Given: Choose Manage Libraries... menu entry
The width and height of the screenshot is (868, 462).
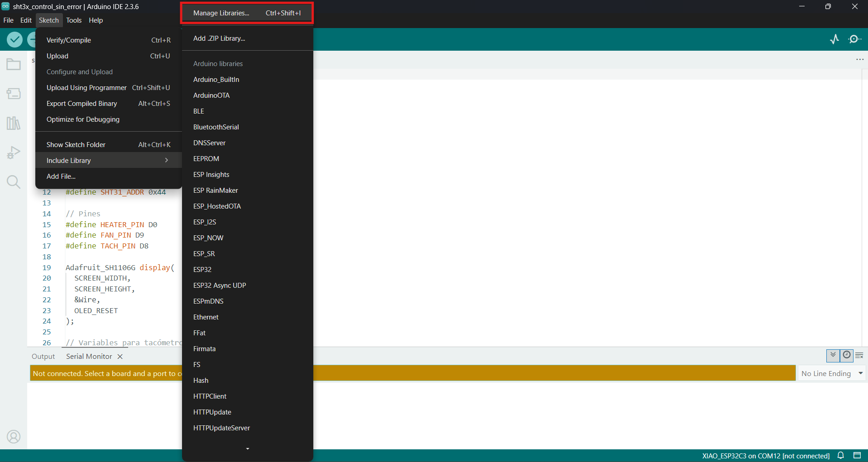Looking at the screenshot, I should point(247,13).
